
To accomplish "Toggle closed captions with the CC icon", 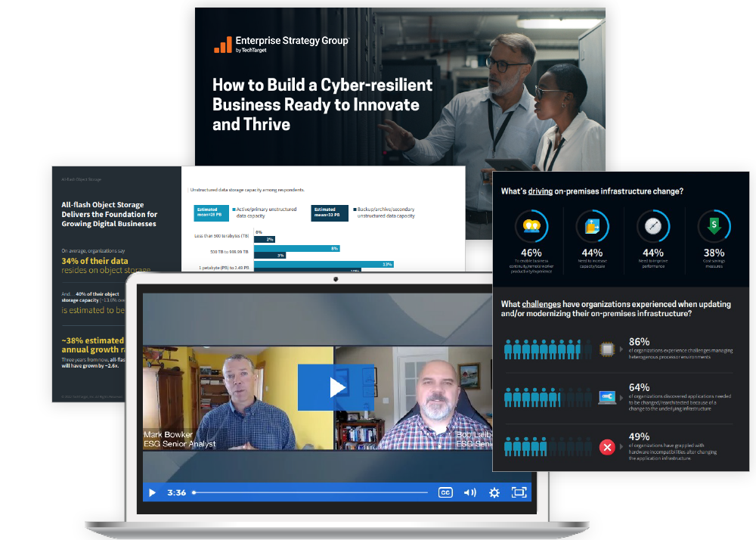I will (x=445, y=492).
